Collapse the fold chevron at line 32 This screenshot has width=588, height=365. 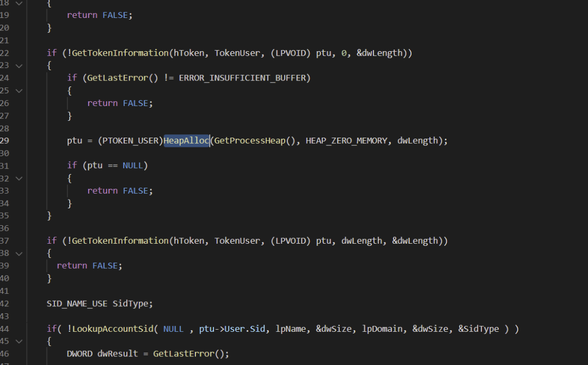pyautogui.click(x=19, y=178)
